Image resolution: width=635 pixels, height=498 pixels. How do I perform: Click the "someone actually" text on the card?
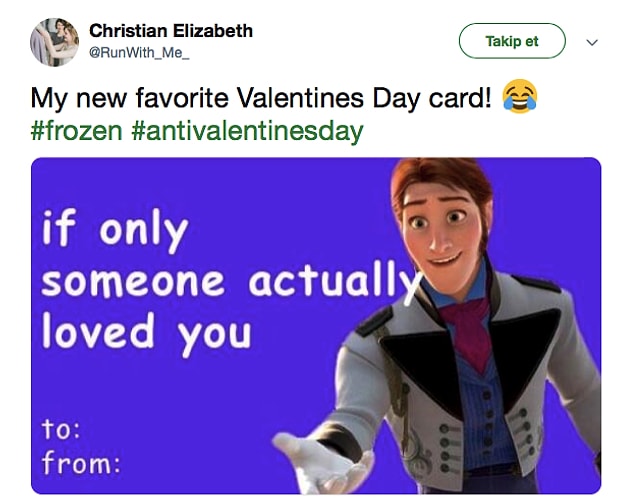click(x=231, y=281)
